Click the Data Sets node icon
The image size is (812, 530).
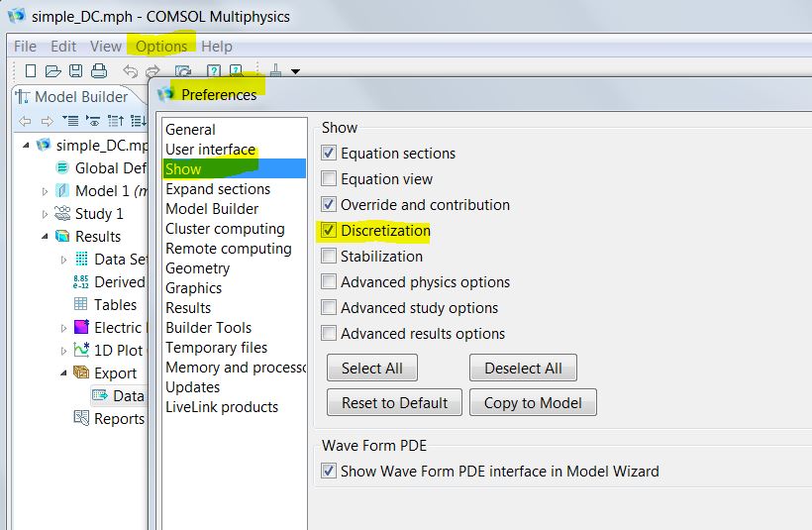coord(81,259)
